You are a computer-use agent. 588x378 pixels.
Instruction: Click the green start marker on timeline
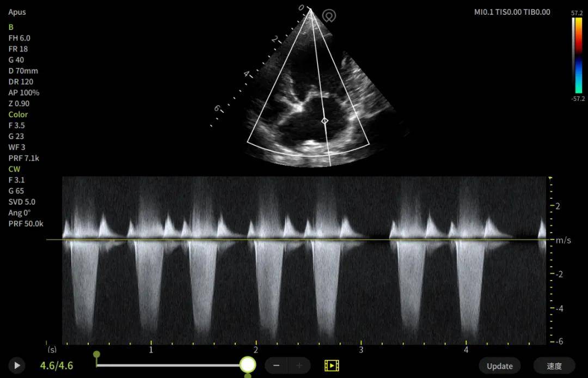pos(96,355)
